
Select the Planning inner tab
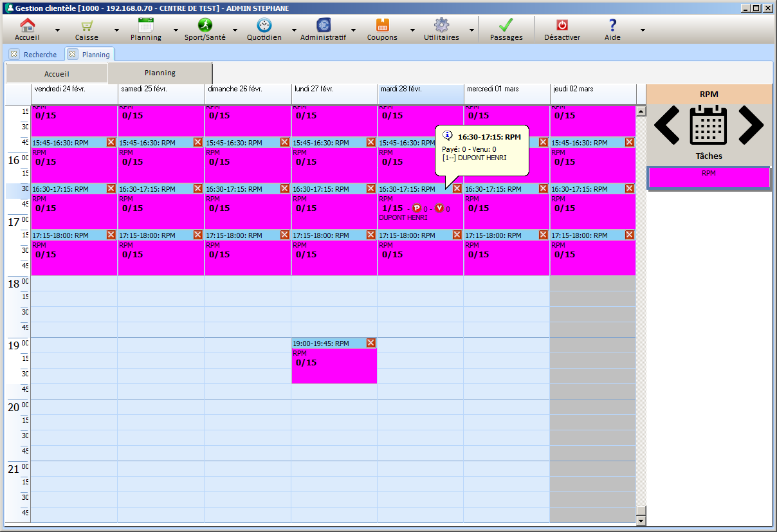pyautogui.click(x=160, y=73)
